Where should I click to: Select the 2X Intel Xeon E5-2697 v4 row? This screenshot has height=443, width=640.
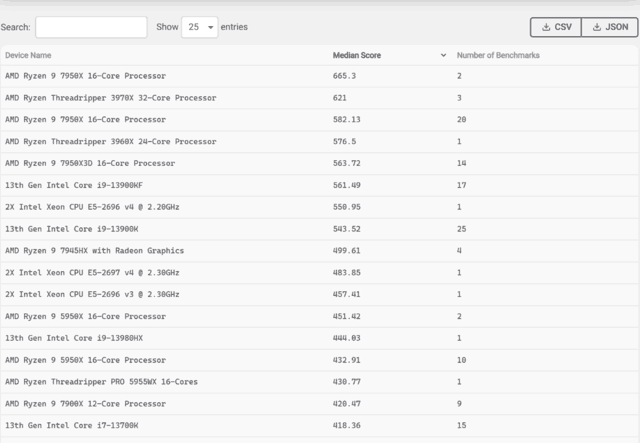tap(92, 273)
